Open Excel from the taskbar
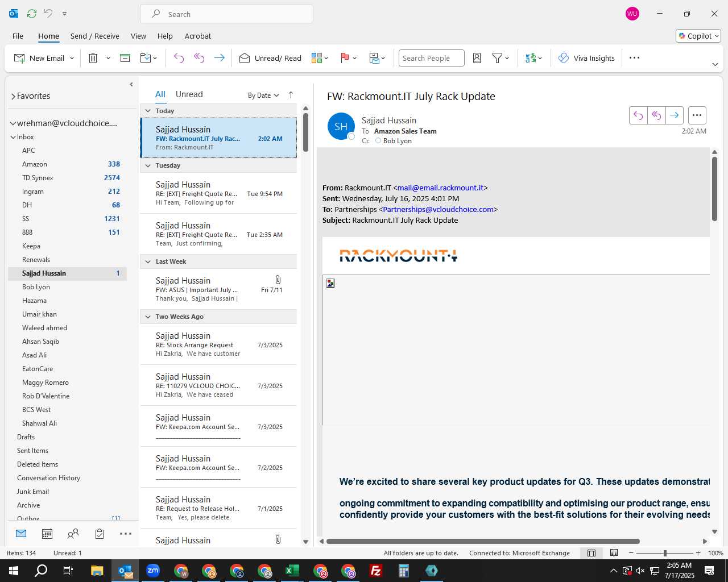The image size is (728, 582). [292, 571]
